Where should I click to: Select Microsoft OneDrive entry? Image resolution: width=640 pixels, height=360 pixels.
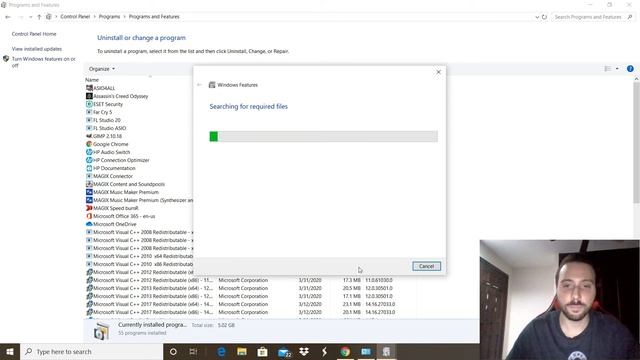coord(114,224)
